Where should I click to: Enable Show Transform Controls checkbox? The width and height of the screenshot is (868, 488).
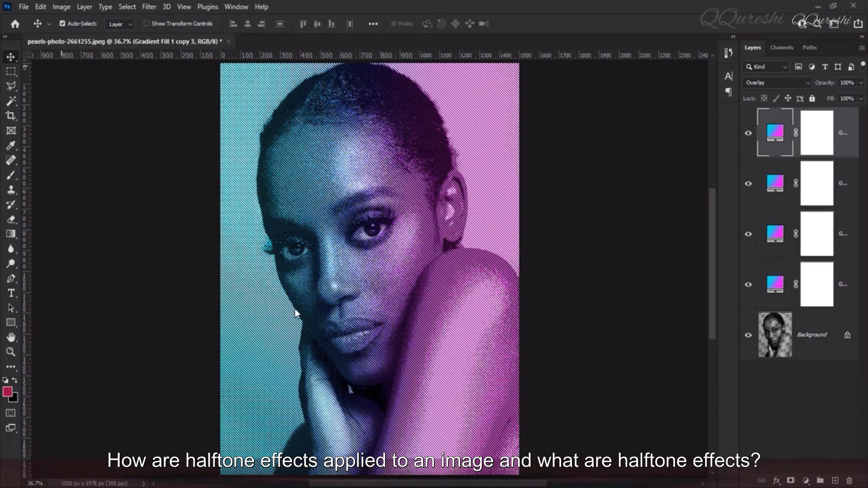tap(146, 23)
